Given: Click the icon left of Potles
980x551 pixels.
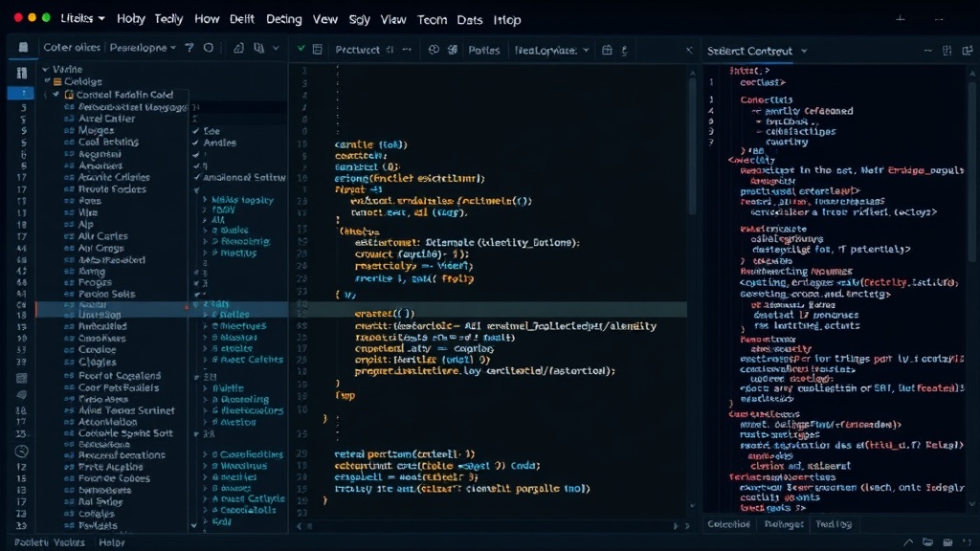Looking at the screenshot, I should click(453, 50).
